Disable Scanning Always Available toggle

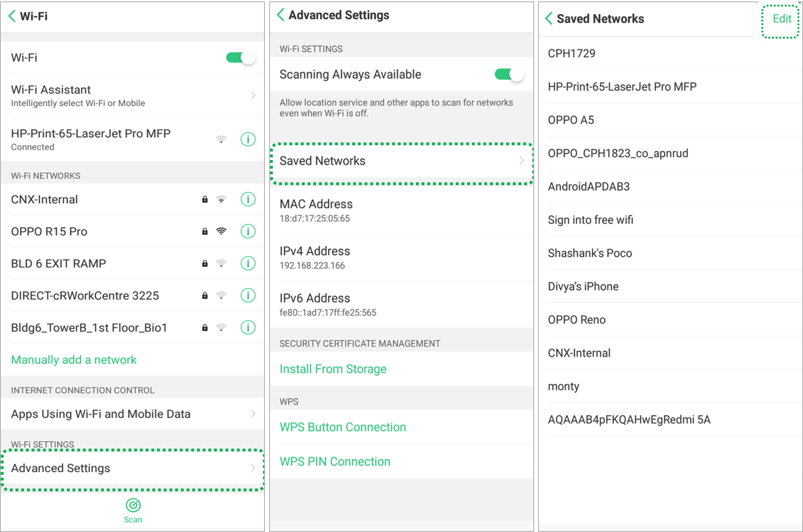pyautogui.click(x=509, y=74)
